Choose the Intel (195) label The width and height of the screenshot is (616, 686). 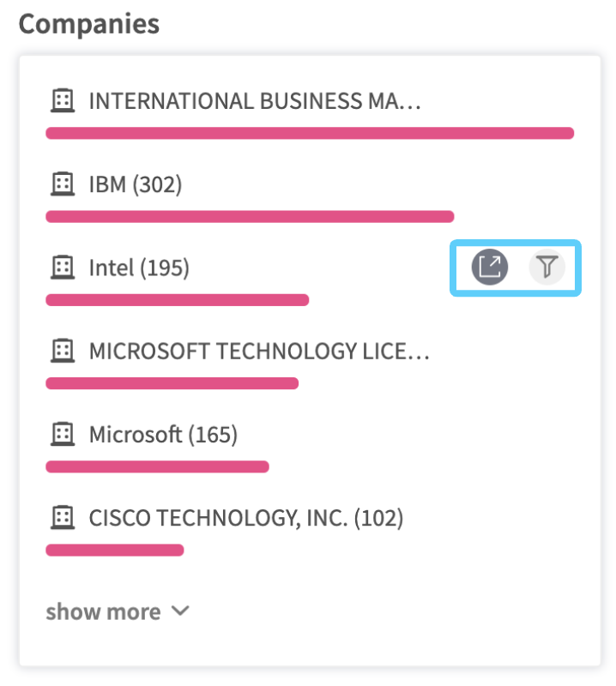(139, 268)
